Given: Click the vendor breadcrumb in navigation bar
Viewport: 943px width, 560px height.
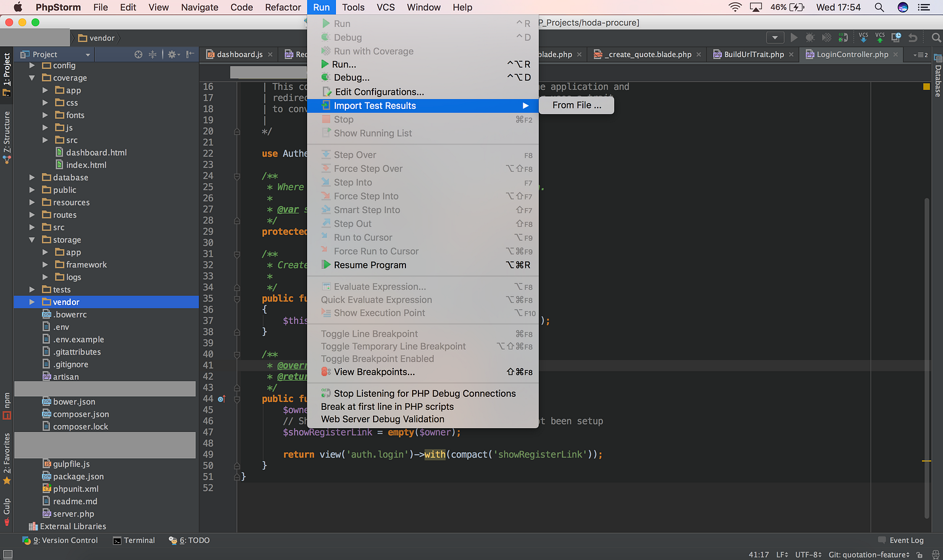Looking at the screenshot, I should (97, 38).
